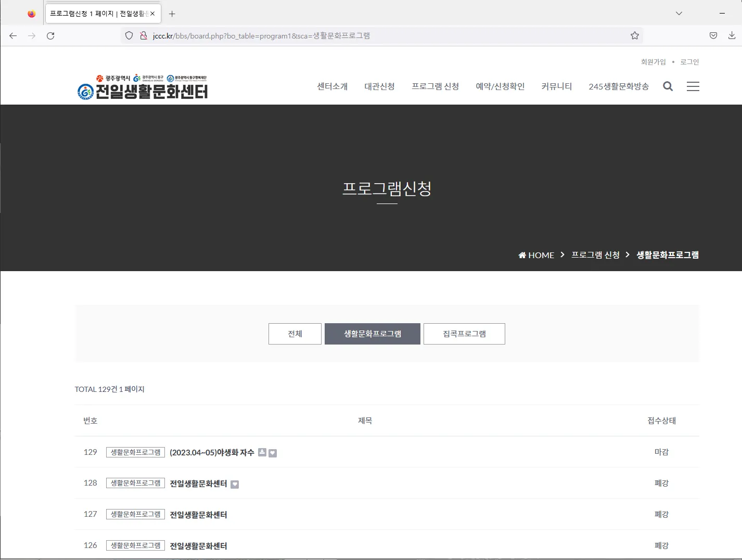Open a new browser tab
742x560 pixels.
[172, 14]
